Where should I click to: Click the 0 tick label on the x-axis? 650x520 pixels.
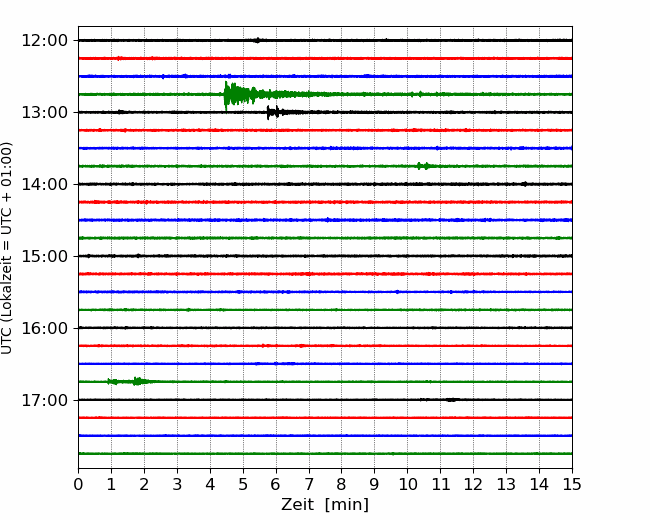pos(78,485)
